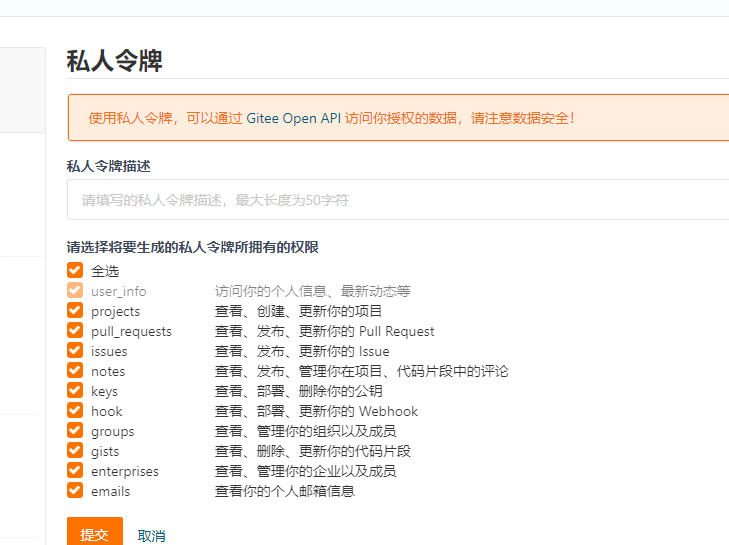Uncheck the gists permission checkbox
This screenshot has height=545, width=729.
pyautogui.click(x=75, y=450)
